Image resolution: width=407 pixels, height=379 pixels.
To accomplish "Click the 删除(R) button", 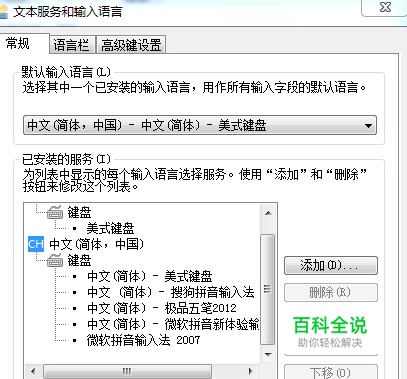I will click(331, 293).
